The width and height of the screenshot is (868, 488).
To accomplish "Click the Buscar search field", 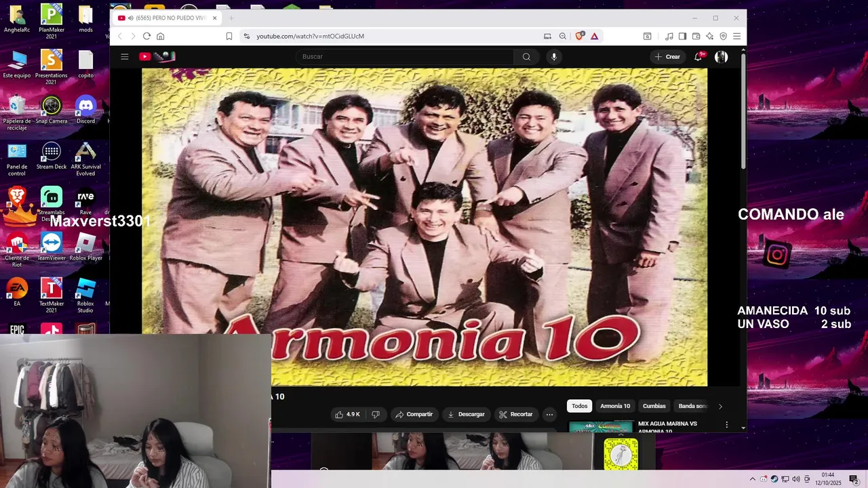I will pyautogui.click(x=405, y=57).
